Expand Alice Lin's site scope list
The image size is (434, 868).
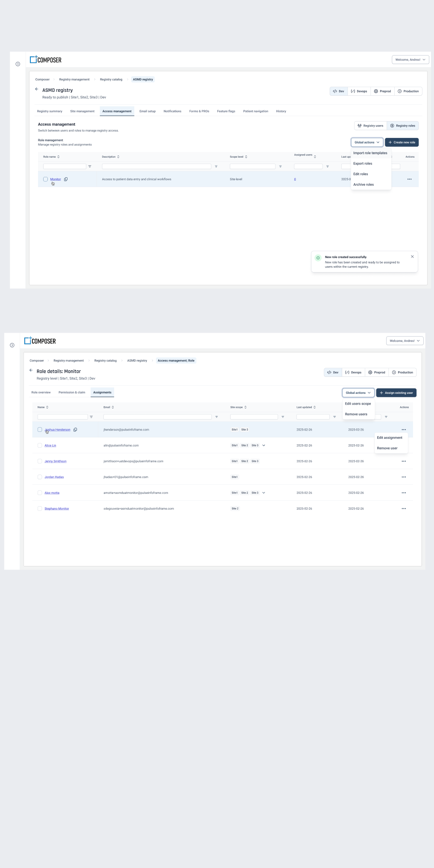click(x=264, y=446)
